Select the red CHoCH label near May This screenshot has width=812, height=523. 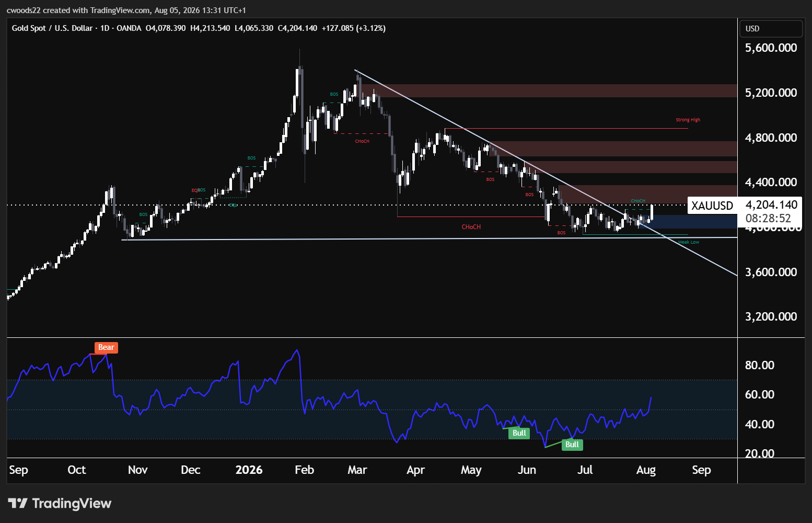(471, 227)
